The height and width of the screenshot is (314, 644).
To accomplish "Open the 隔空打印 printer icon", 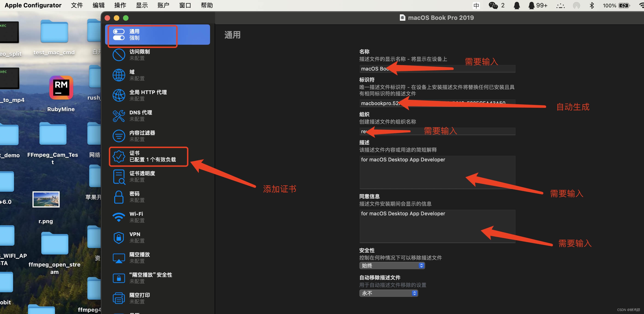I will point(119,299).
